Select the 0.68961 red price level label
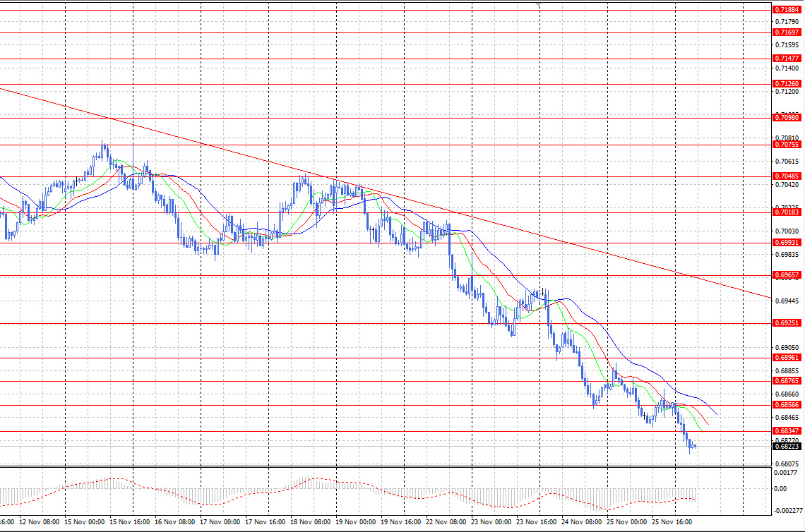 787,358
